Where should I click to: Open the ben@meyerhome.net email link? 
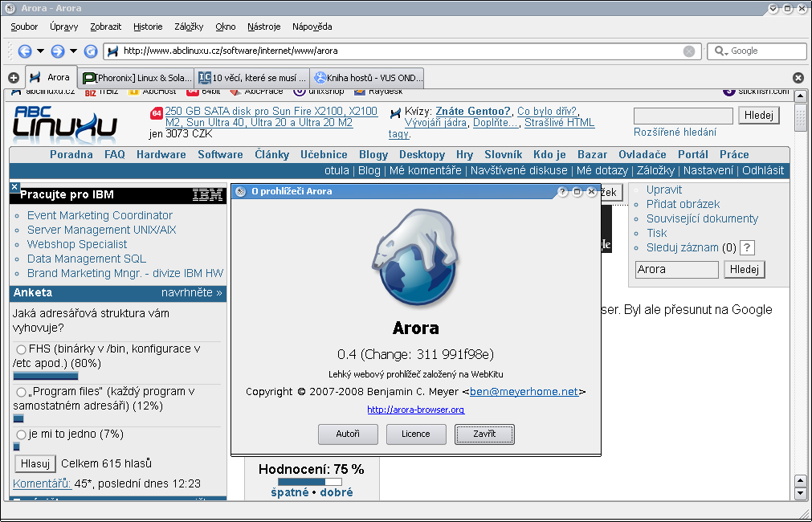[x=524, y=392]
